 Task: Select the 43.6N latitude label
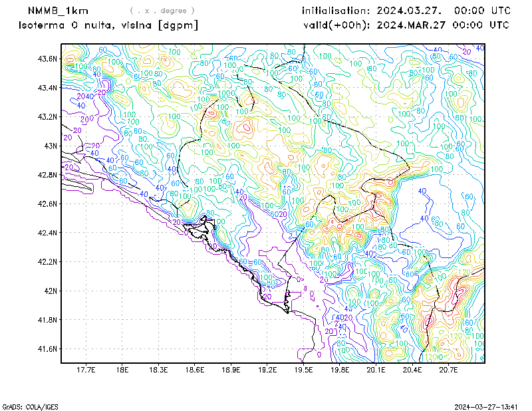tap(47, 59)
